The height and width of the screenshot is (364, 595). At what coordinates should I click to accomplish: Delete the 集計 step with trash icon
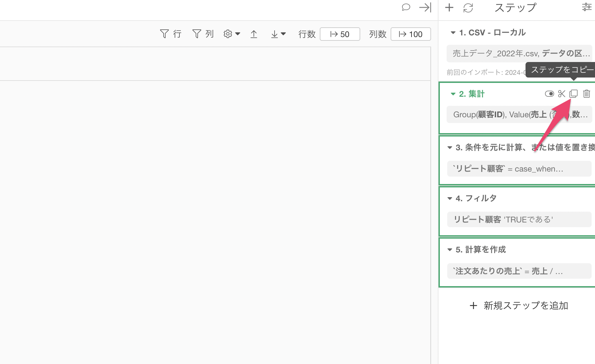pyautogui.click(x=587, y=94)
